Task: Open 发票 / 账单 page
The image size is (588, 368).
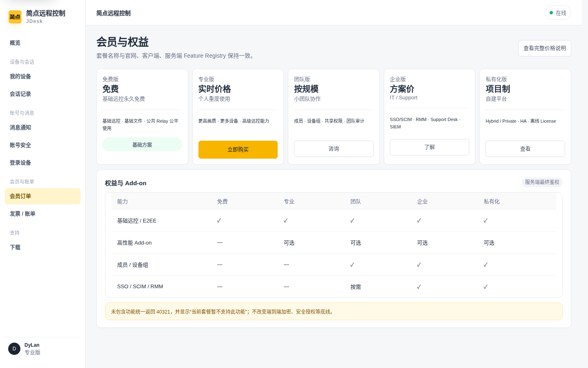Action: click(x=42, y=214)
